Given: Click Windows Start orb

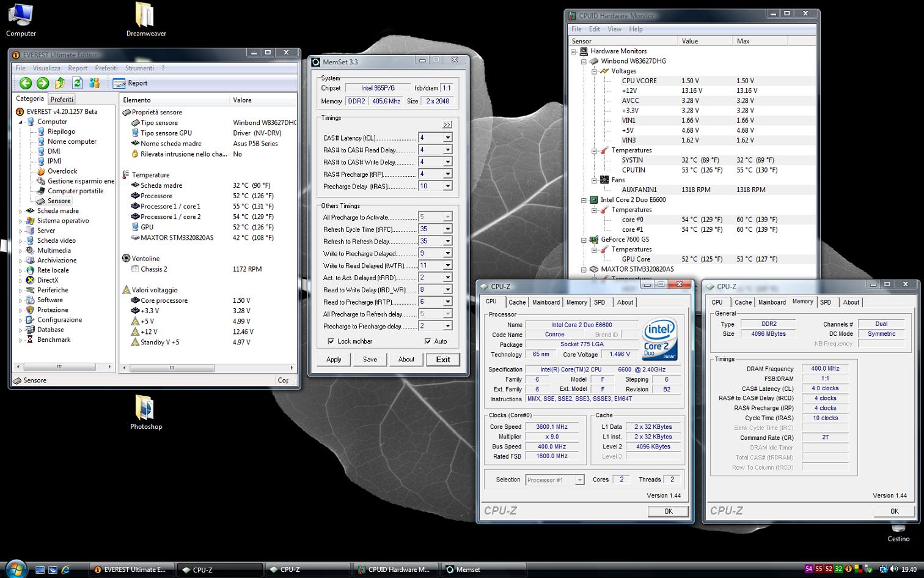Looking at the screenshot, I should pyautogui.click(x=16, y=569).
